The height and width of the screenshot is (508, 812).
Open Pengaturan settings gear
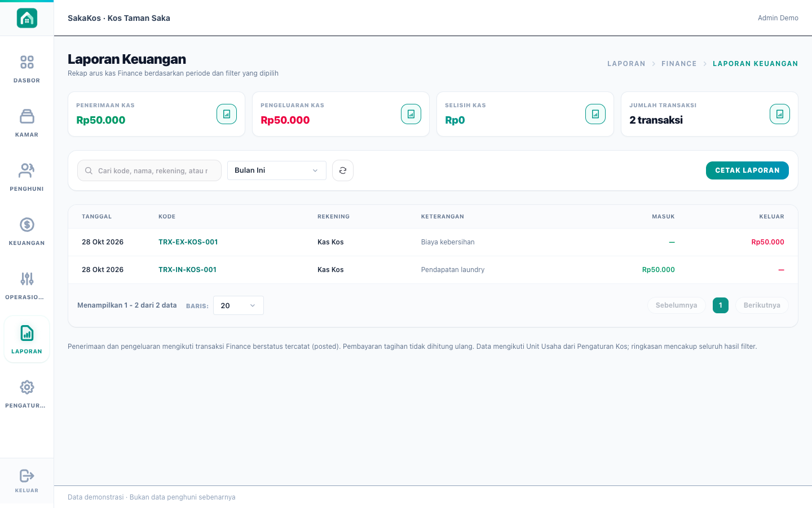(27, 387)
